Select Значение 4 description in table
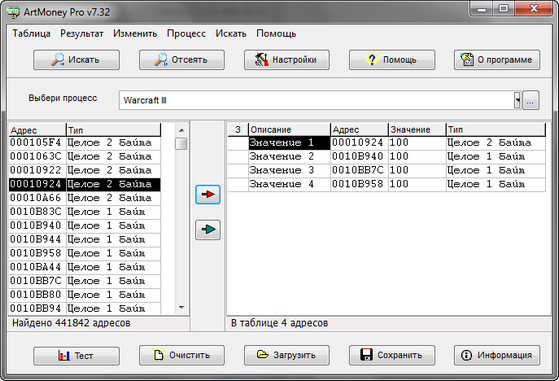559x381 pixels. pyautogui.click(x=289, y=184)
